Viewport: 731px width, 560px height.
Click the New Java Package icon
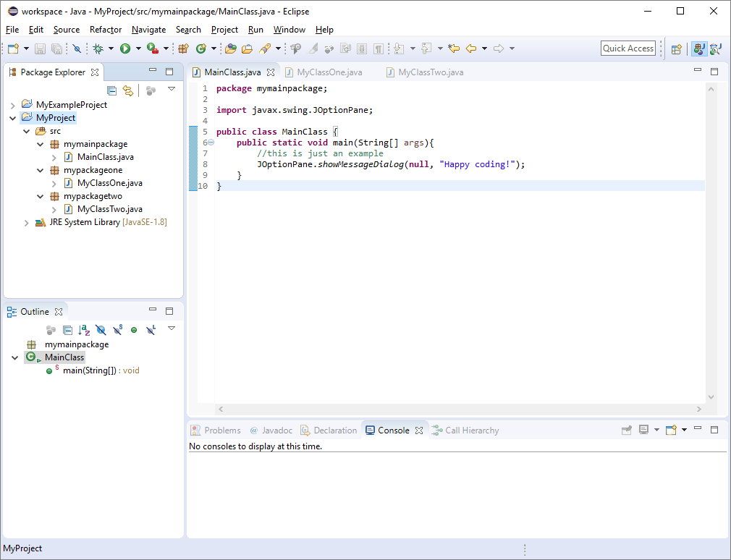[183, 48]
